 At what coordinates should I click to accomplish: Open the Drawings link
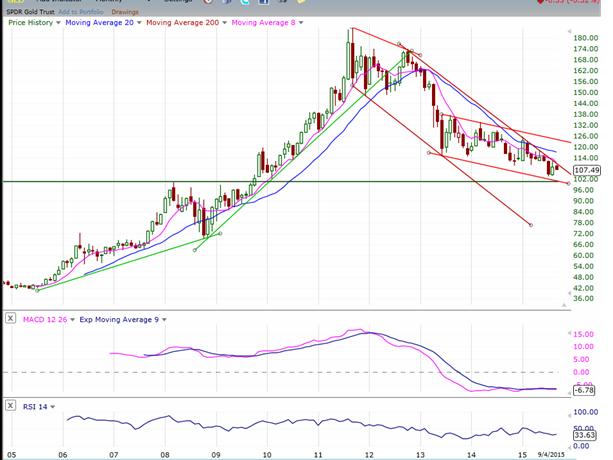pos(125,12)
